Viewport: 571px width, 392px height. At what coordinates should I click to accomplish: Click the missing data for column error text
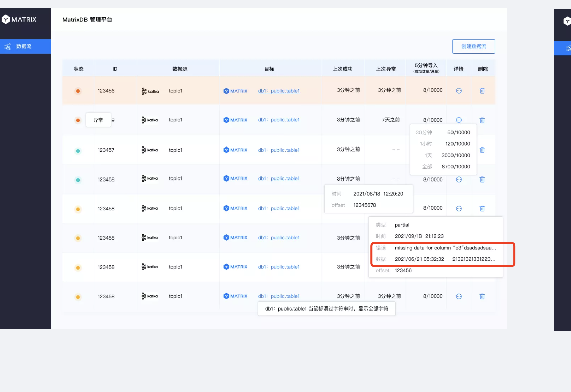point(445,248)
